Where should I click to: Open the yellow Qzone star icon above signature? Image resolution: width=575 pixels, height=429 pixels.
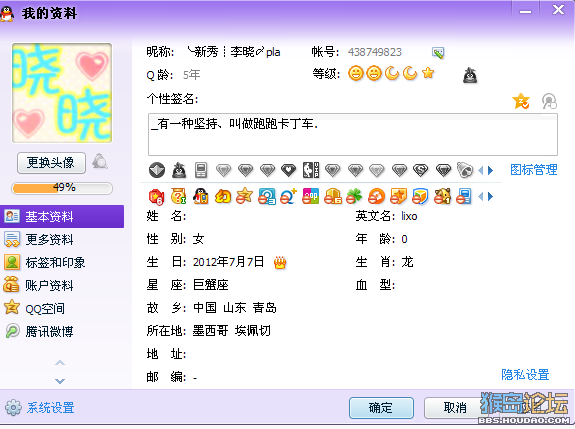click(x=521, y=101)
